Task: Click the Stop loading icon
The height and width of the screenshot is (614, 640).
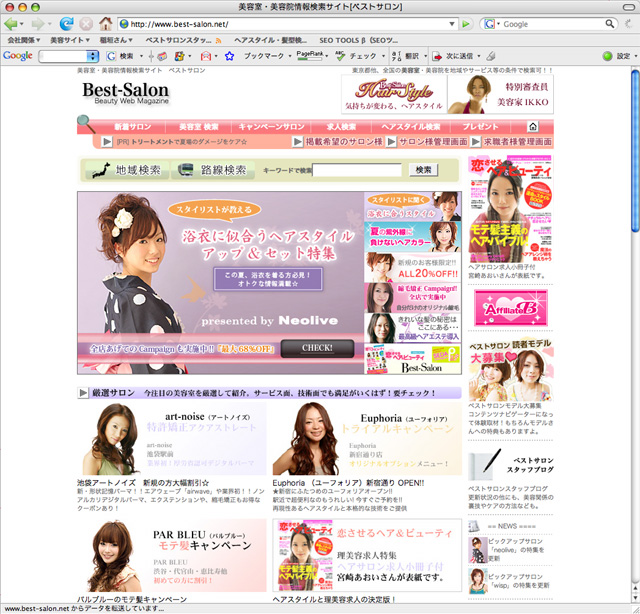Action: [x=86, y=24]
